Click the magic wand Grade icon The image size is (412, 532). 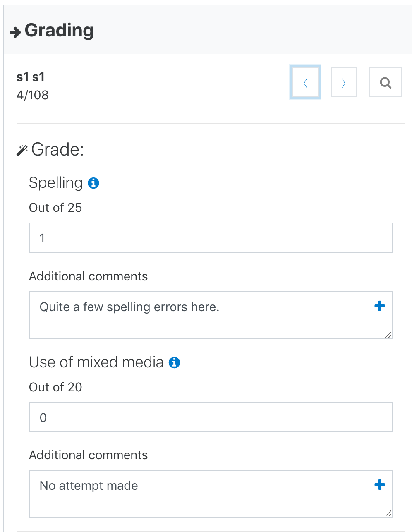click(22, 150)
